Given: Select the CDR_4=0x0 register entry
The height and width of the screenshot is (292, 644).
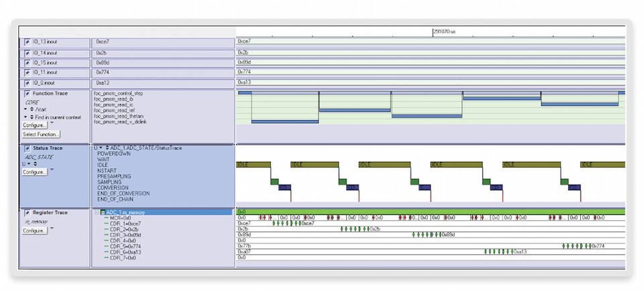Looking at the screenshot, I should tap(121, 240).
